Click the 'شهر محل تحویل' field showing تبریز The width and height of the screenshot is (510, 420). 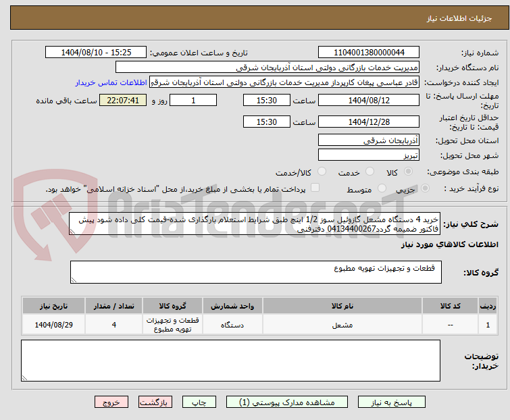(x=368, y=155)
